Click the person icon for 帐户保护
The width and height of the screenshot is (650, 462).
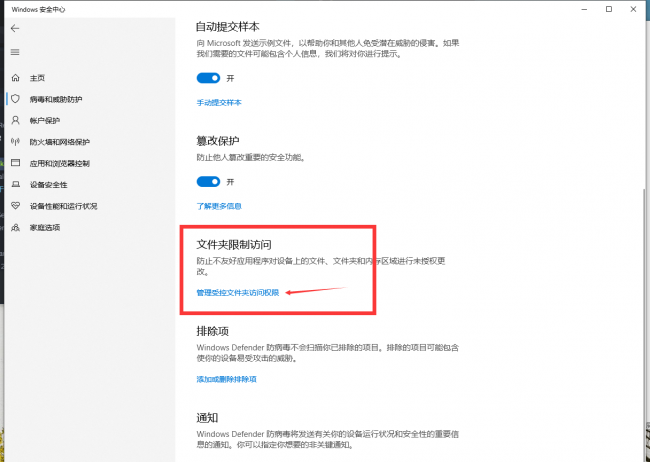pyautogui.click(x=15, y=120)
